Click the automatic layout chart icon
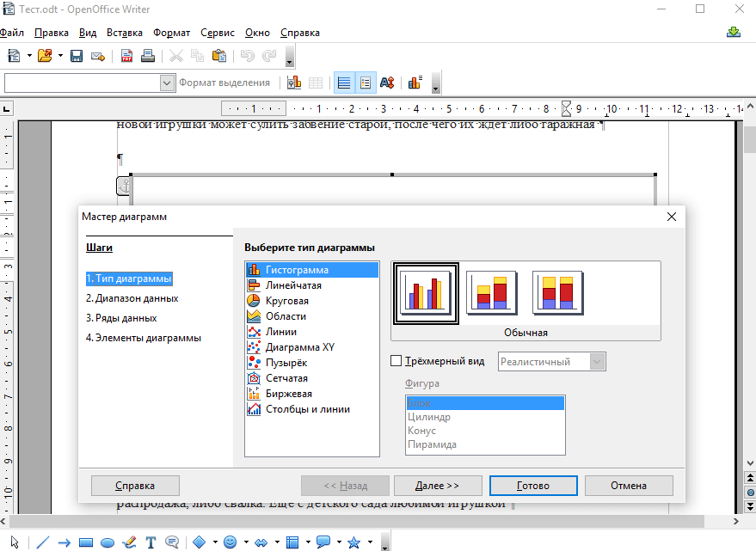Image resolution: width=756 pixels, height=551 pixels. pyautogui.click(x=415, y=83)
